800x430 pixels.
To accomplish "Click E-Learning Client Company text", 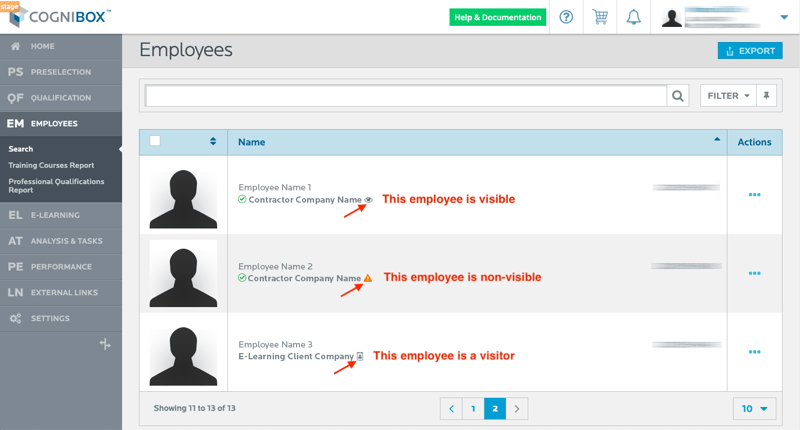I will (296, 356).
